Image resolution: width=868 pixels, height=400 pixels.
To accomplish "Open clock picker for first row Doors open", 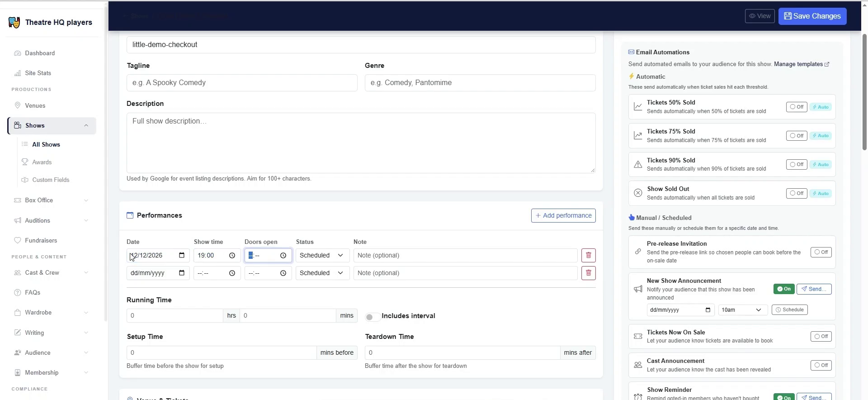I will coord(283,255).
